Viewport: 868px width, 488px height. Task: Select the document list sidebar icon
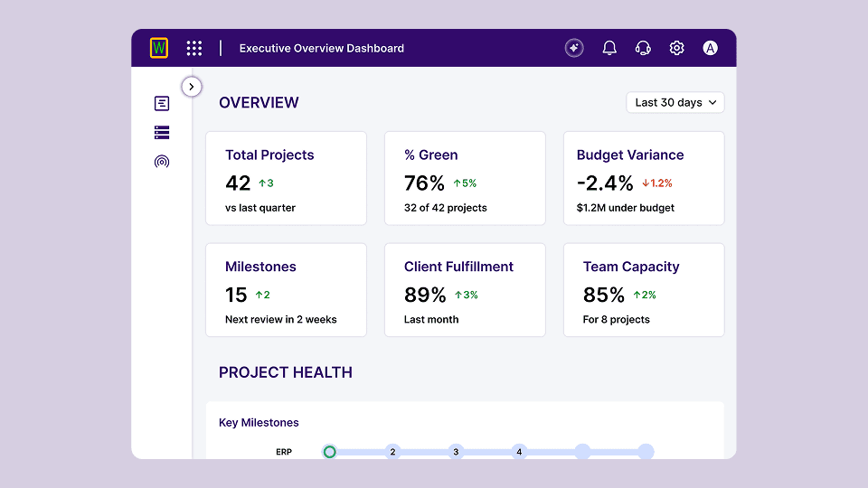click(x=162, y=104)
